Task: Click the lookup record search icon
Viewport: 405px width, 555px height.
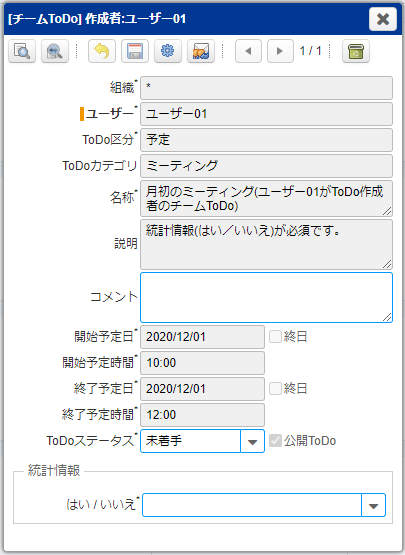Action: 22,51
